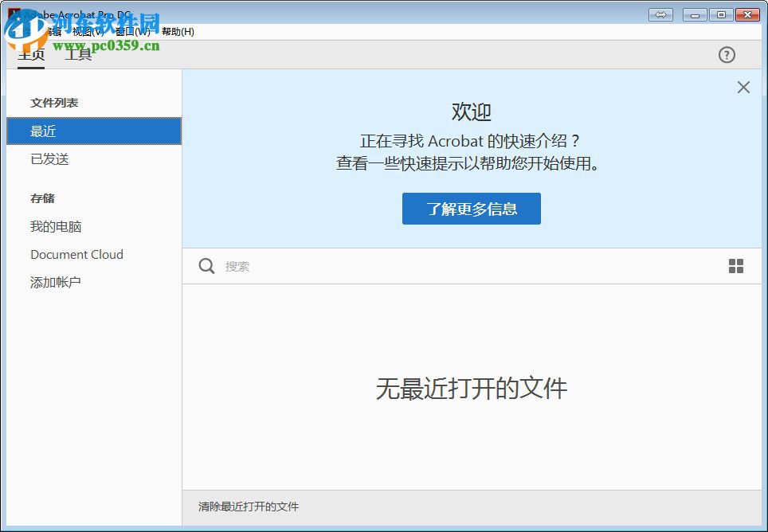Switch file list to grid view icon

pyautogui.click(x=735, y=265)
